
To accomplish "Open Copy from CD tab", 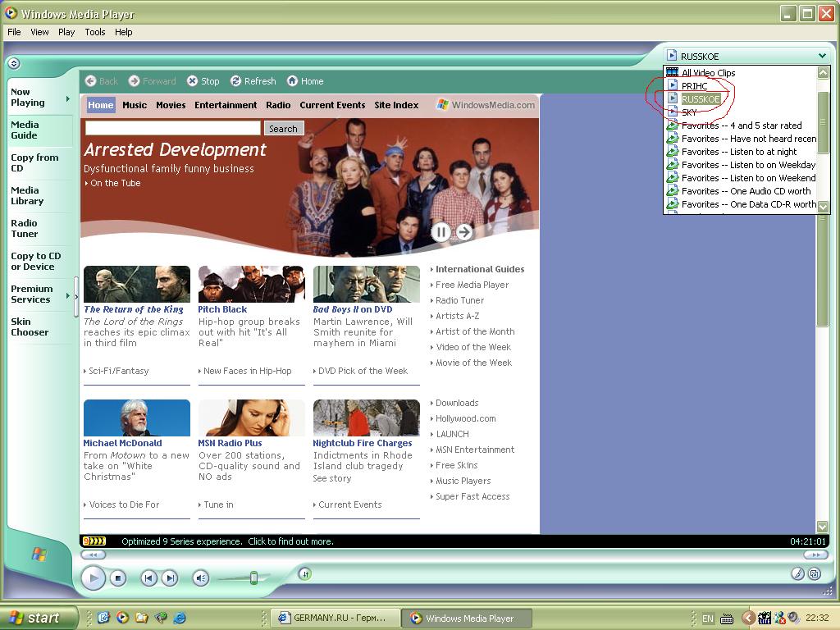I will point(40,163).
